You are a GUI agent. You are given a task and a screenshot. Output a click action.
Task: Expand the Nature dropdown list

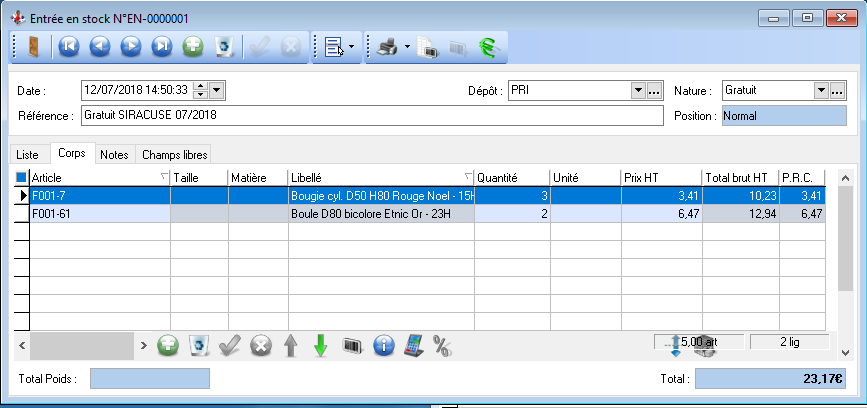821,91
